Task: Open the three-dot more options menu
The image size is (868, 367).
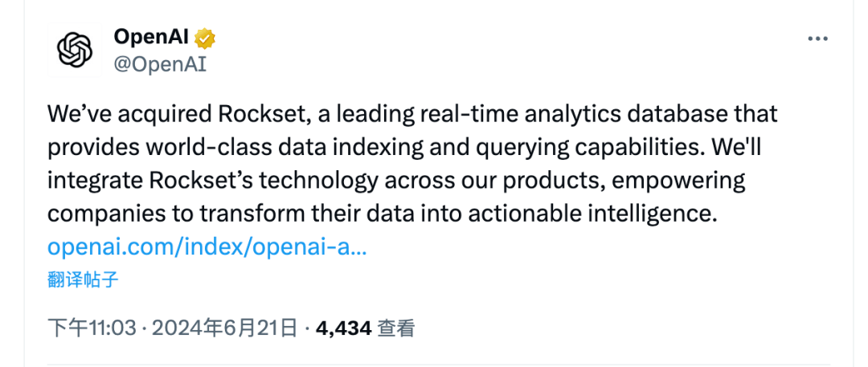Action: tap(817, 39)
